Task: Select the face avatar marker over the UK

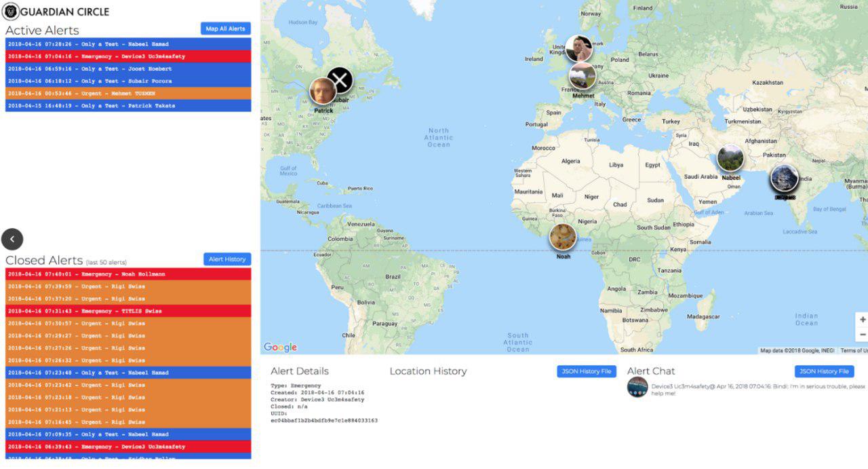Action: click(x=578, y=49)
